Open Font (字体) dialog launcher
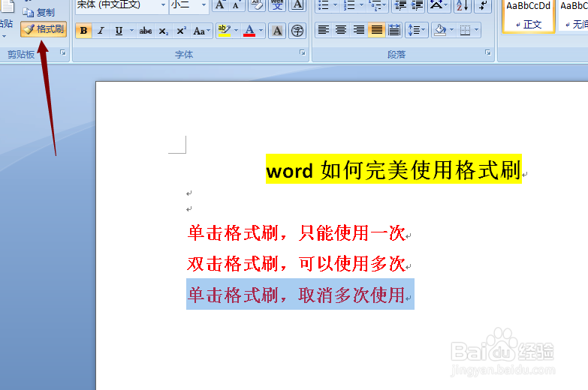 [302, 52]
